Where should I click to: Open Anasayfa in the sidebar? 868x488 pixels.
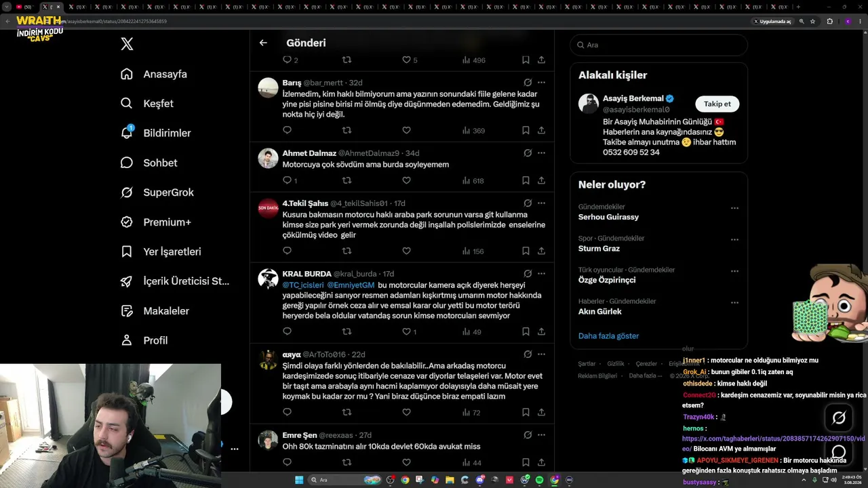pos(154,74)
